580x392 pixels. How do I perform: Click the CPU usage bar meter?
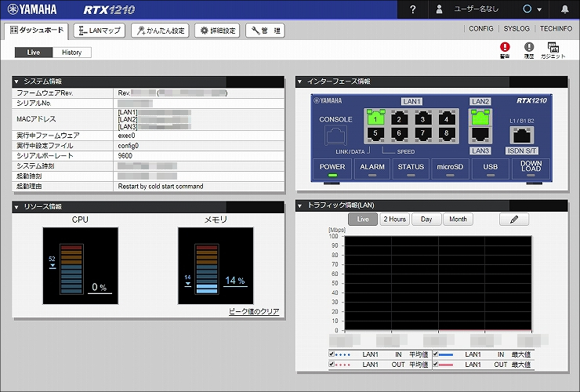coord(71,269)
